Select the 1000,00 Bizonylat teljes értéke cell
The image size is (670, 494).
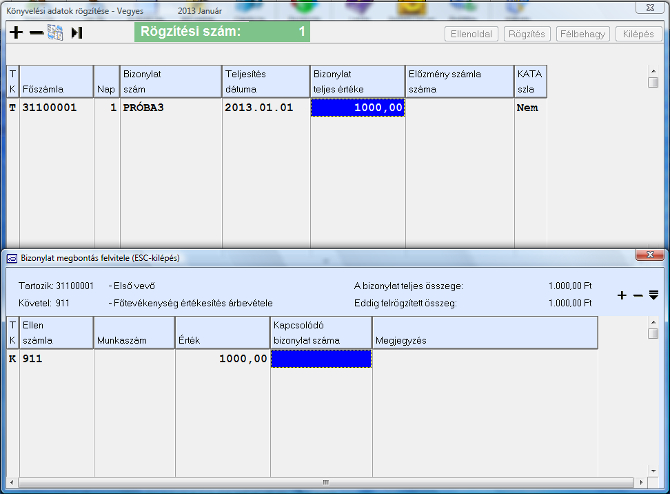[358, 108]
